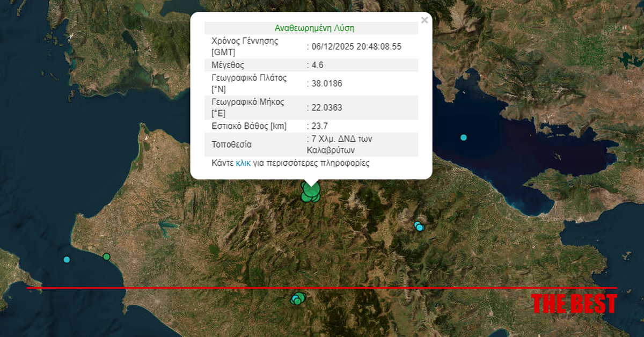Click the "Τοποθεσία" row label
Screen dimensions: 644x337
(232, 144)
